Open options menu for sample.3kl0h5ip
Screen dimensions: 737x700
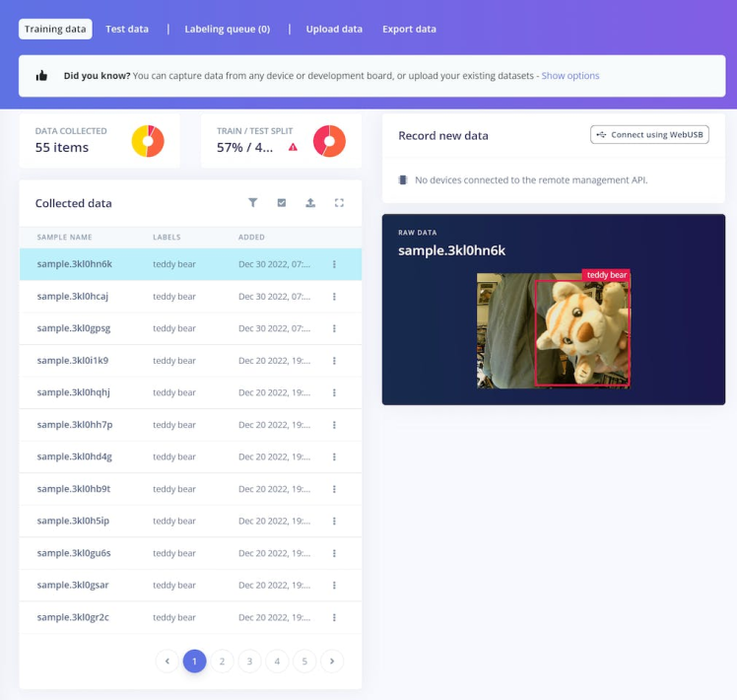(x=334, y=522)
